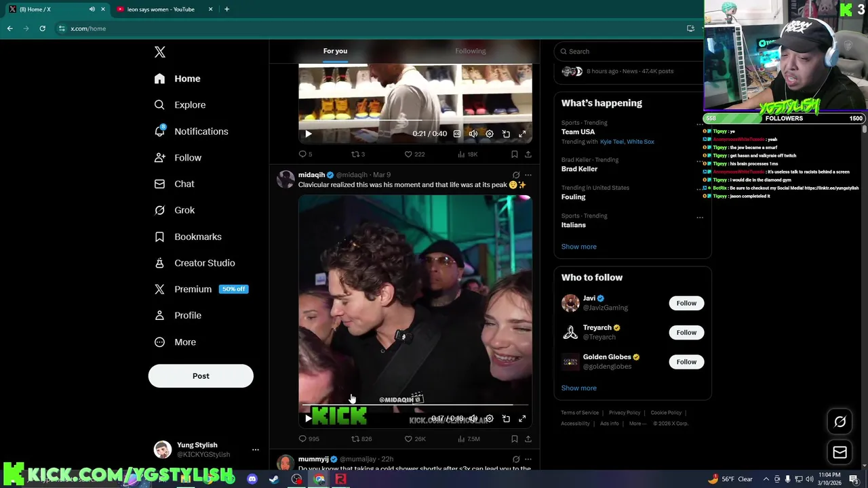Open Grok explain on mummyij post
This screenshot has height=488, width=868.
point(516,460)
